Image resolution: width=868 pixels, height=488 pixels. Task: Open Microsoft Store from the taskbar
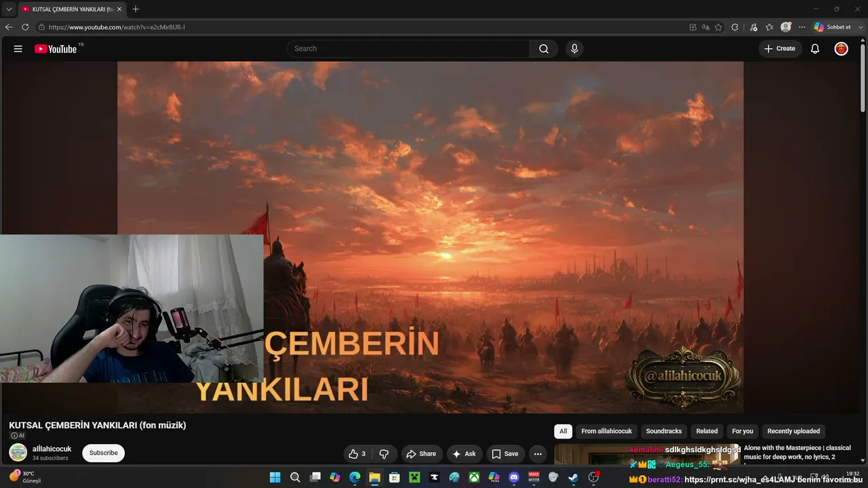(x=394, y=477)
